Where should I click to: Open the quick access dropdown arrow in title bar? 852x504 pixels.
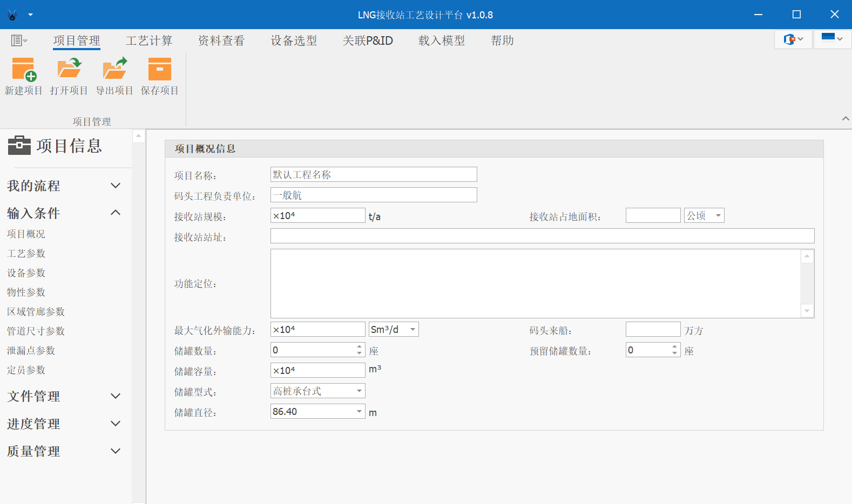coord(30,15)
